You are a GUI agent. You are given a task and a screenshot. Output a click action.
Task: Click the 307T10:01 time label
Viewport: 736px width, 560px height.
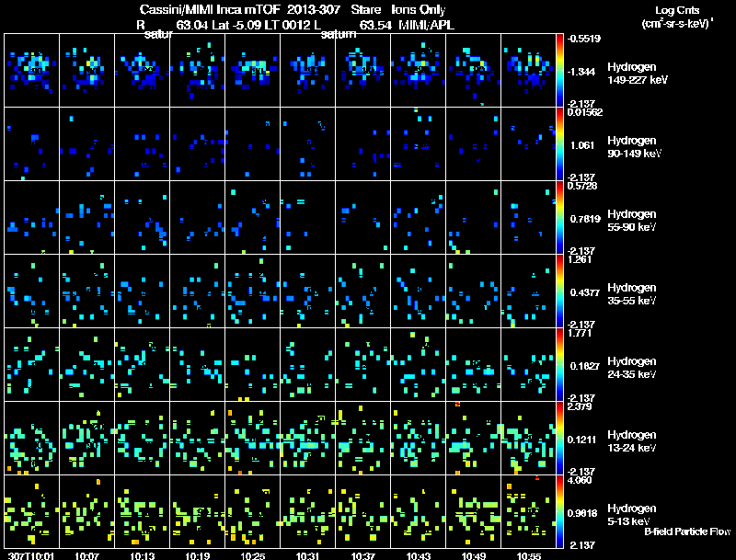[x=31, y=555]
